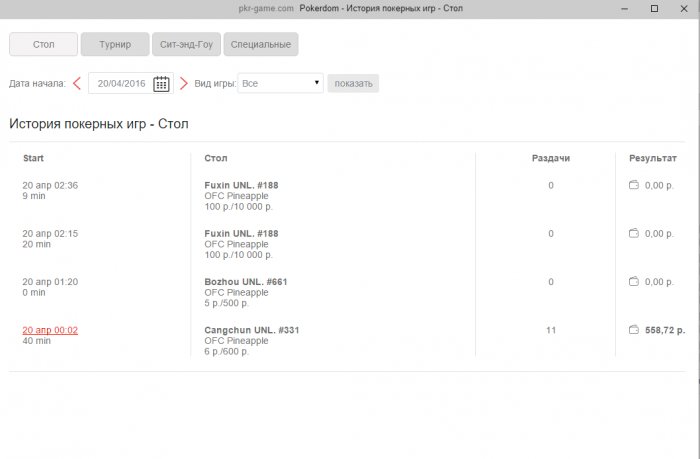This screenshot has width=700, height=459.
Task: Switch to the Турнир tab
Action: [115, 44]
